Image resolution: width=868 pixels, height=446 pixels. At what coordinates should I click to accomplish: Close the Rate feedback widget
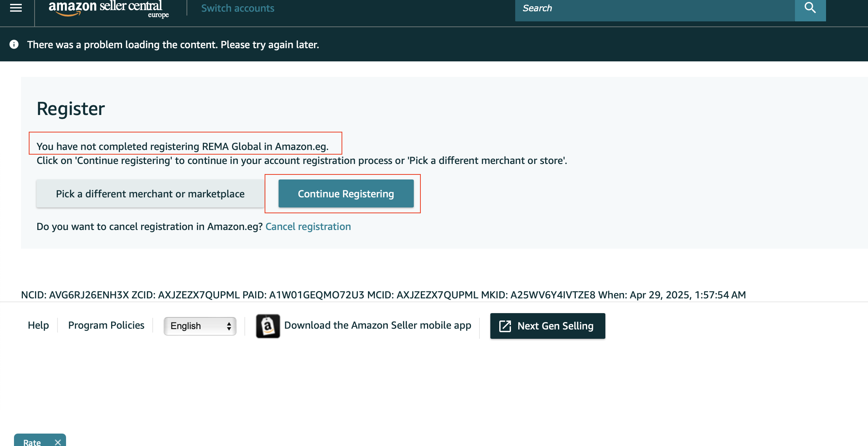pyautogui.click(x=58, y=442)
